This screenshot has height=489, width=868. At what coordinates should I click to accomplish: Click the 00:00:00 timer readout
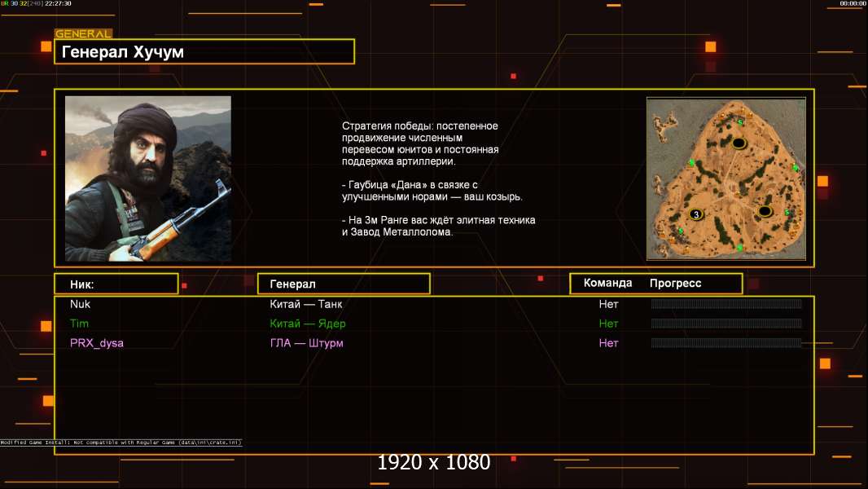(x=853, y=3)
